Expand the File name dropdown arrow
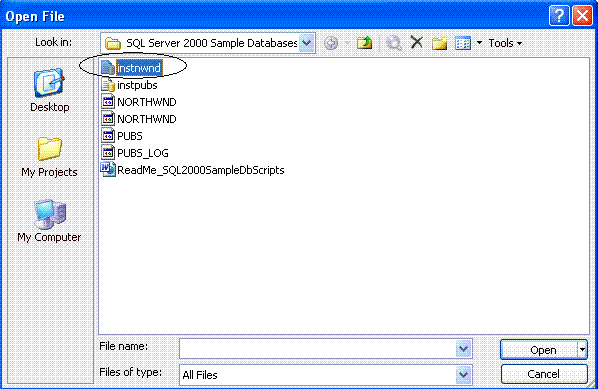The width and height of the screenshot is (598, 389). coord(463,349)
